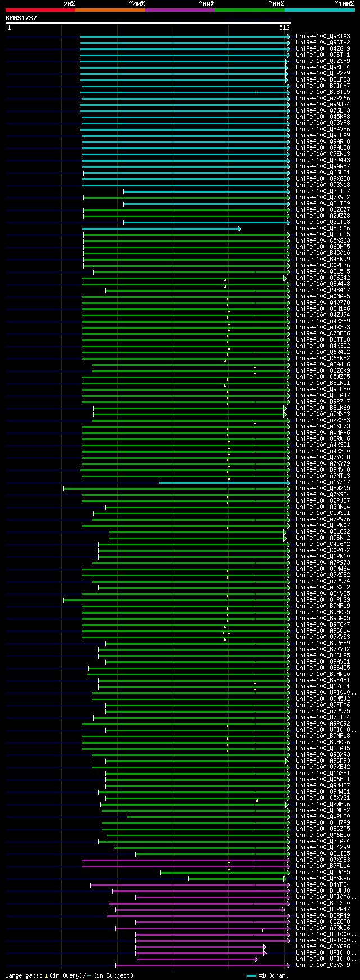Open hit UniRef100_Q4ZGM9

point(323,49)
